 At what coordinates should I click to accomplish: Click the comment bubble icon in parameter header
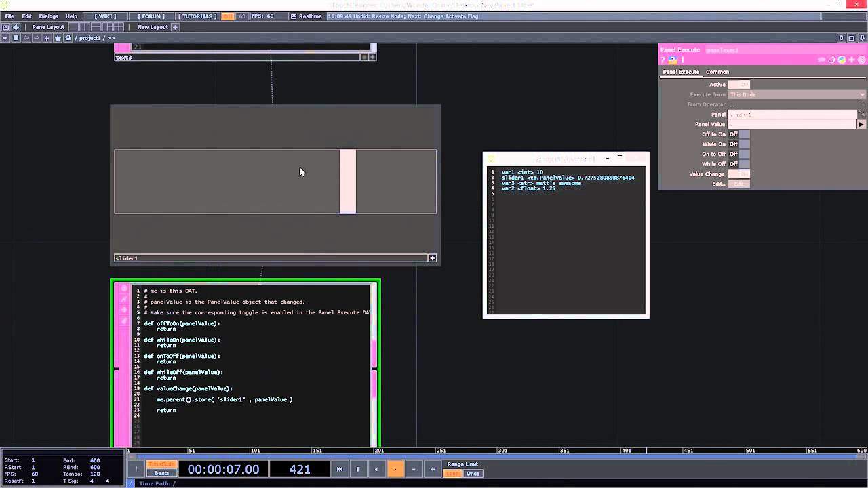(x=822, y=60)
